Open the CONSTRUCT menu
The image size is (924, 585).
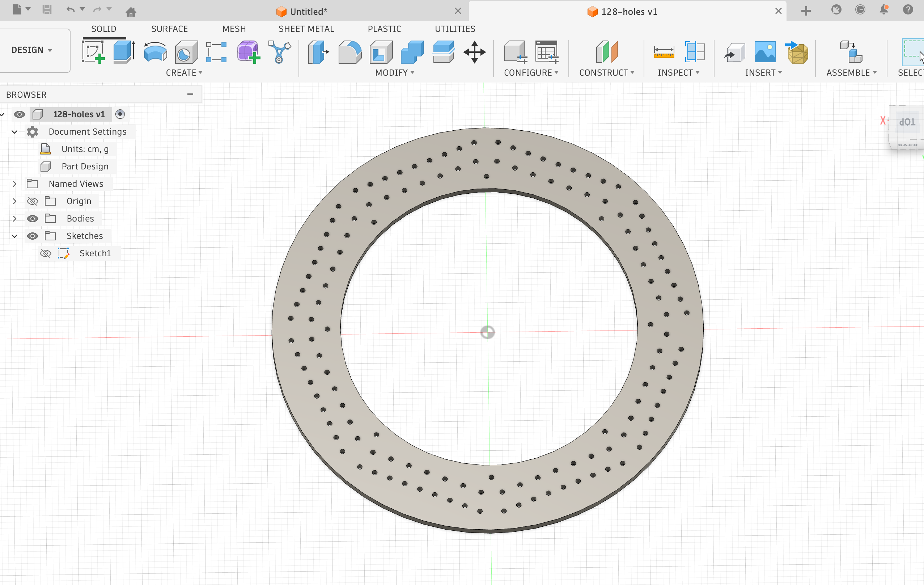607,72
